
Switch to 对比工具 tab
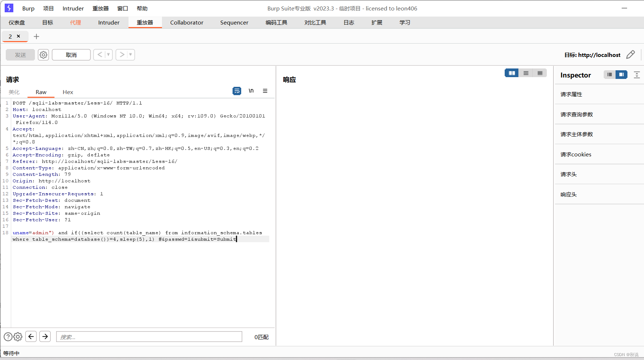point(315,22)
